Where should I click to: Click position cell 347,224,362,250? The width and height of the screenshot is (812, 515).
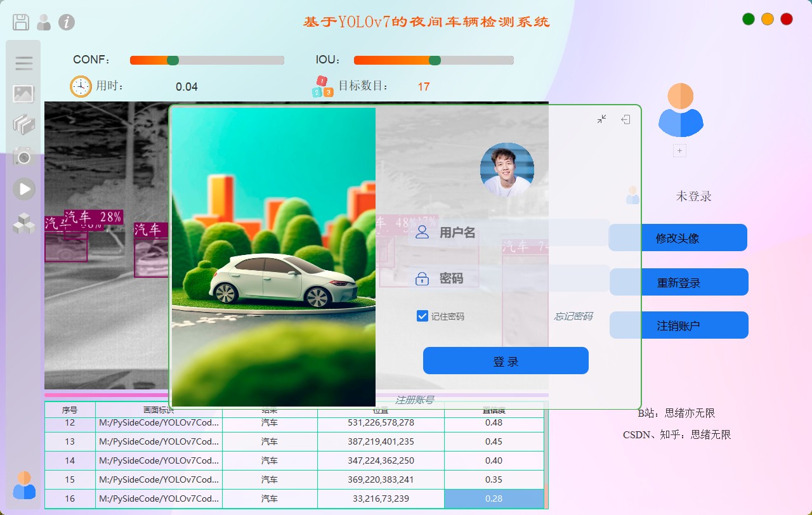click(381, 460)
